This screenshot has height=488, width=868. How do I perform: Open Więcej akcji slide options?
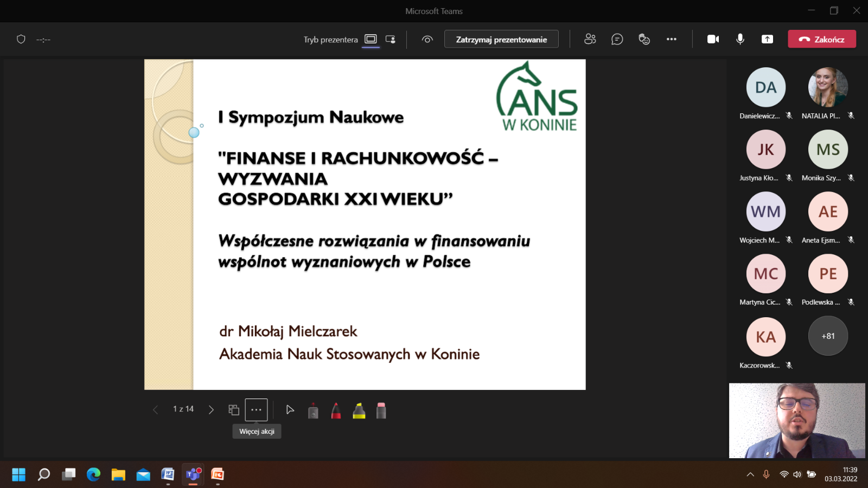[256, 410]
